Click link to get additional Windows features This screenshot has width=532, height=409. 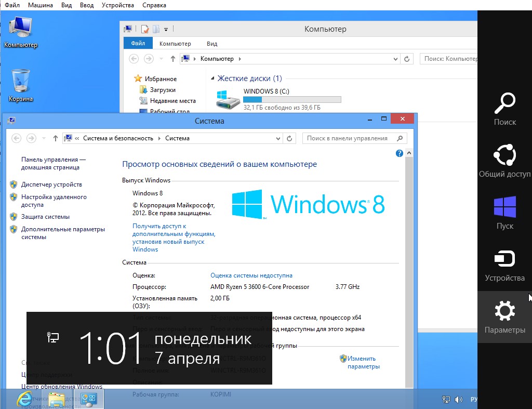[174, 238]
